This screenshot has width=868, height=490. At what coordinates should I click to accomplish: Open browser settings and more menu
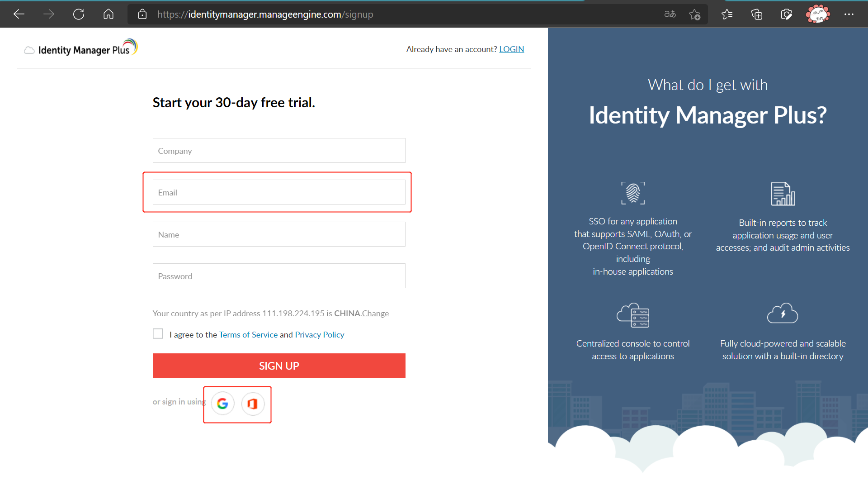click(849, 14)
